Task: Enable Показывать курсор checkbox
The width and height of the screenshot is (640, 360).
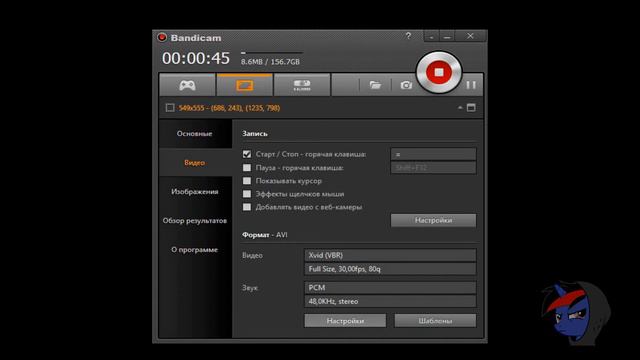Action: point(247,181)
